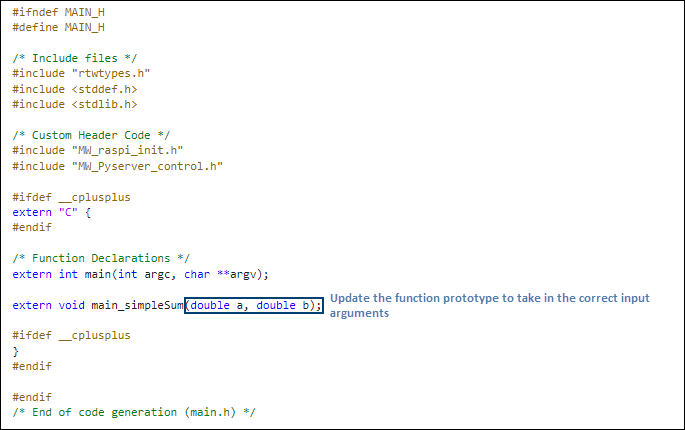Place cursor on #define MAIN_H line
This screenshot has width=685, height=430.
click(59, 28)
